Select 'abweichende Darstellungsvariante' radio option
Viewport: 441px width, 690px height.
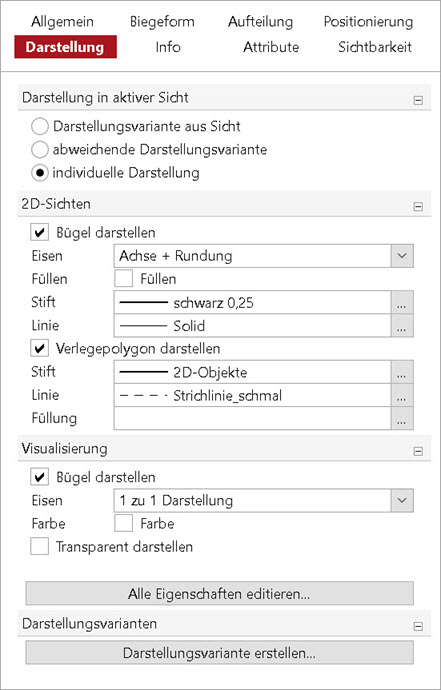click(40, 150)
